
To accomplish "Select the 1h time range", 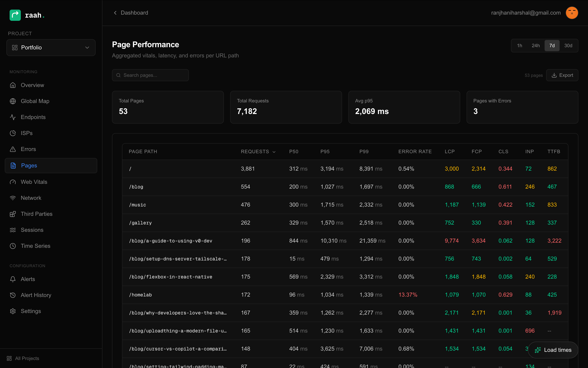I will click(x=519, y=46).
